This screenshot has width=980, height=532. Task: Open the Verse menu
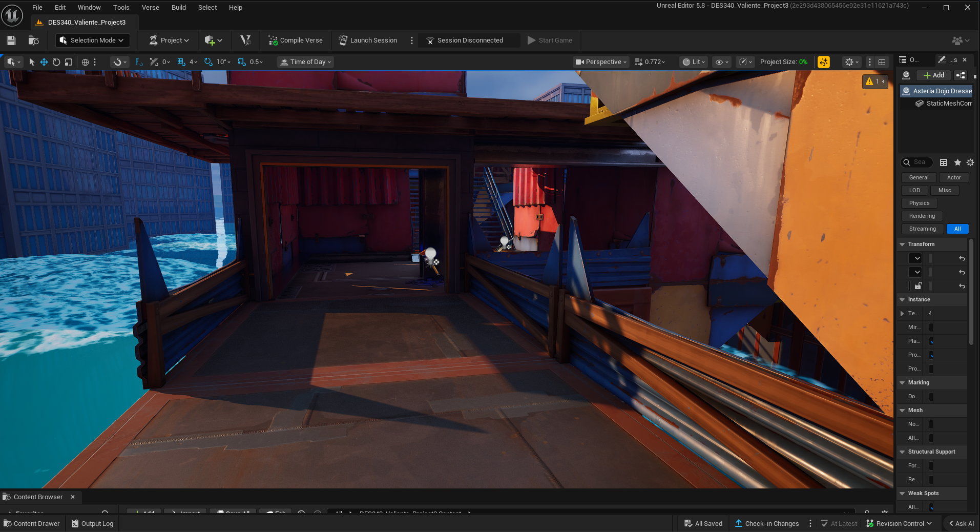[151, 7]
